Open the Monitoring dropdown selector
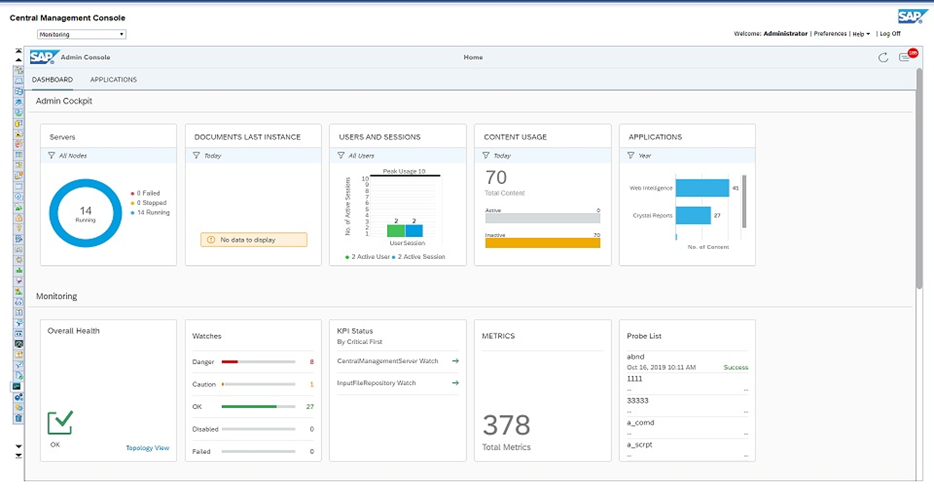The width and height of the screenshot is (934, 494). (x=82, y=34)
